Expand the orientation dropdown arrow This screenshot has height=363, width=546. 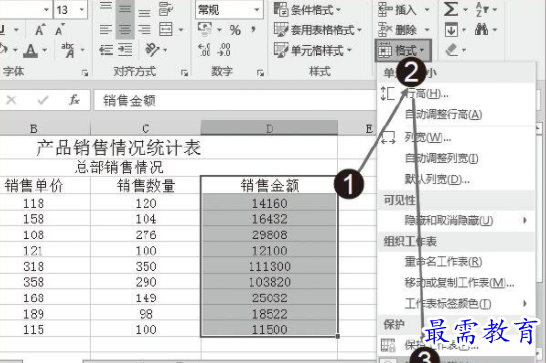click(x=165, y=50)
